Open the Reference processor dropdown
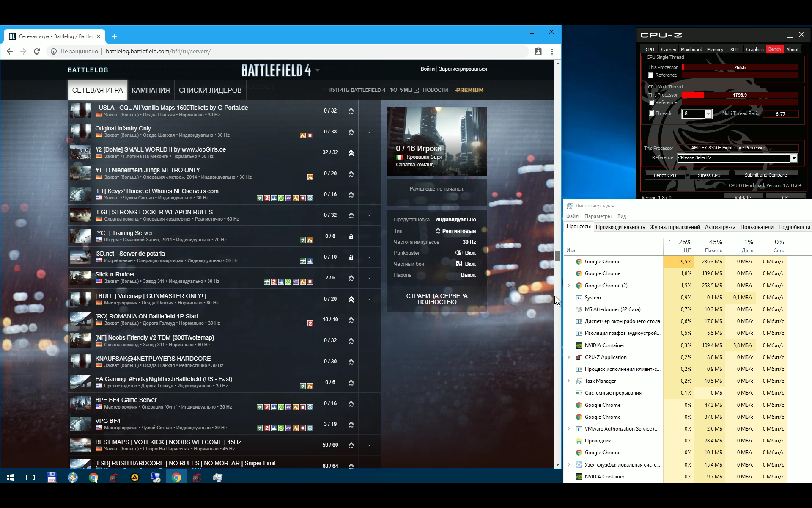 point(793,158)
